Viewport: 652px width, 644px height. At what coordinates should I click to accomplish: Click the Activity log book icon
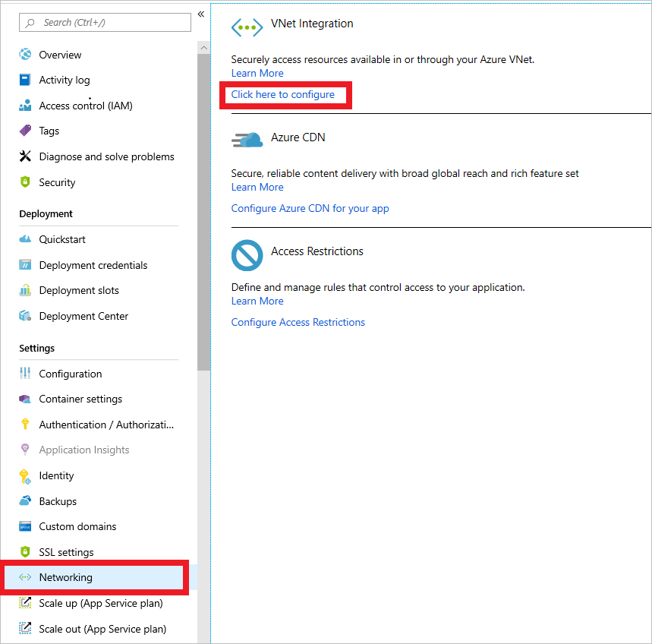(25, 80)
